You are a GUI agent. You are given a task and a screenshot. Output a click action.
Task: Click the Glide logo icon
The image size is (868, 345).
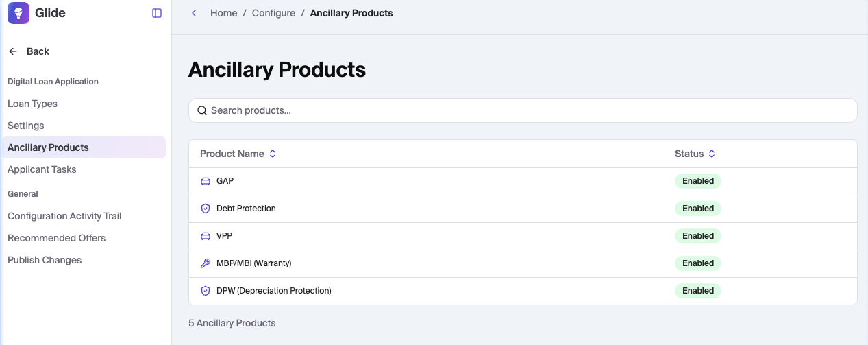pyautogui.click(x=18, y=13)
